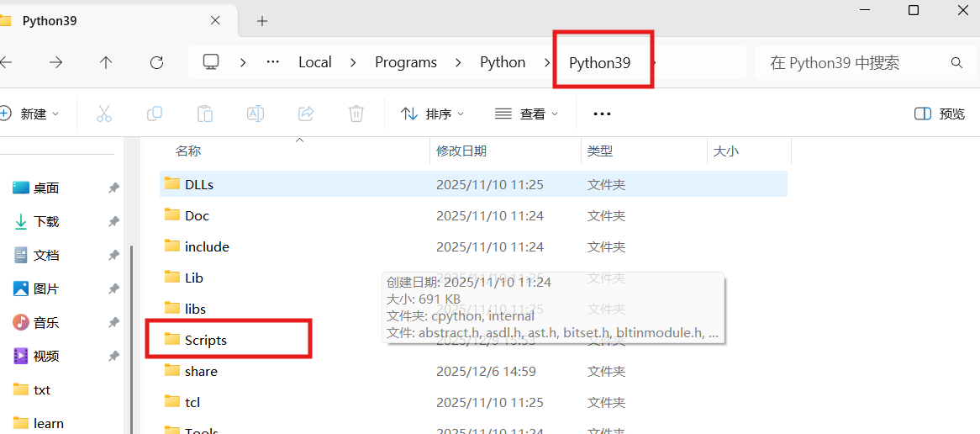
Task: Click share folder icon
Action: pyautogui.click(x=171, y=370)
